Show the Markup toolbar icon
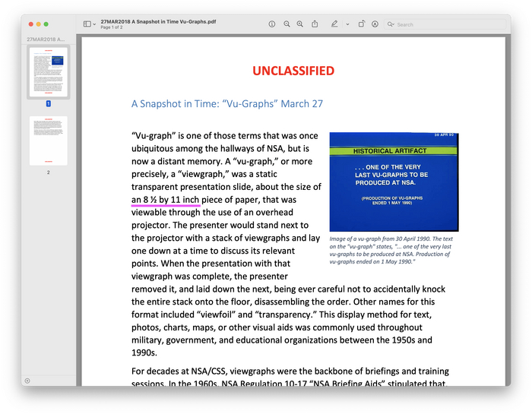The image size is (532, 414). point(375,24)
